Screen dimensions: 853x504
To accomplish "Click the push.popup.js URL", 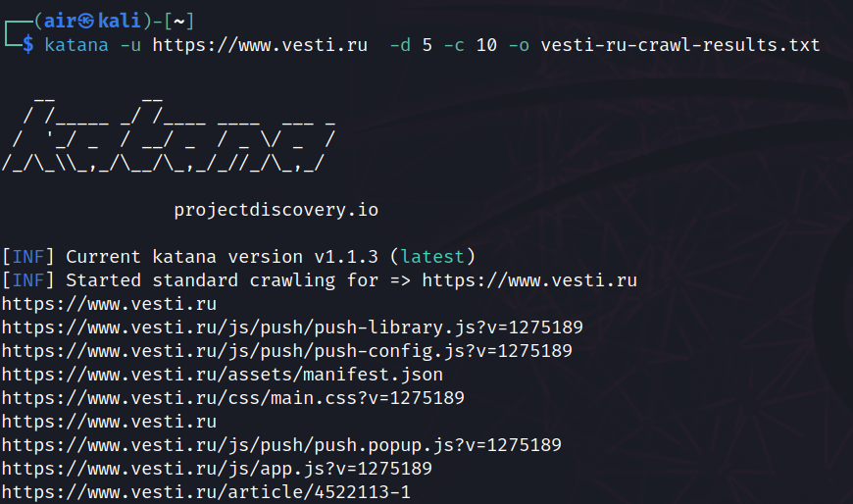I will point(281,444).
